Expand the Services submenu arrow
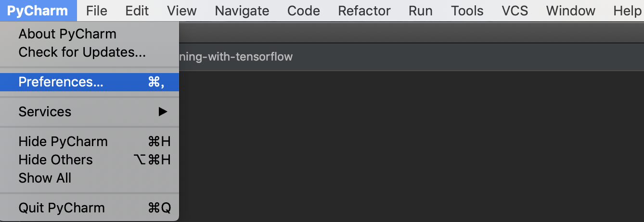Image resolution: width=644 pixels, height=222 pixels. click(163, 112)
